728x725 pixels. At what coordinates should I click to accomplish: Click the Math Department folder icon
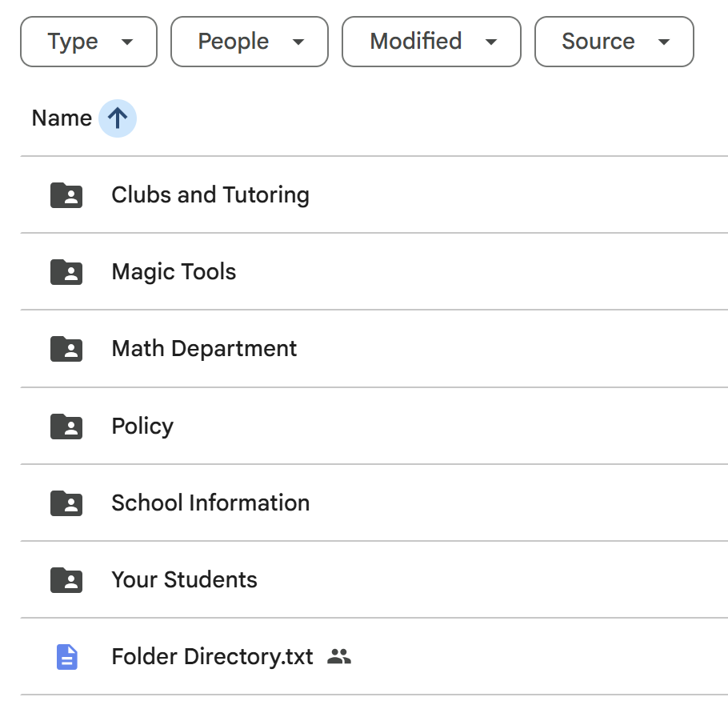click(x=66, y=349)
